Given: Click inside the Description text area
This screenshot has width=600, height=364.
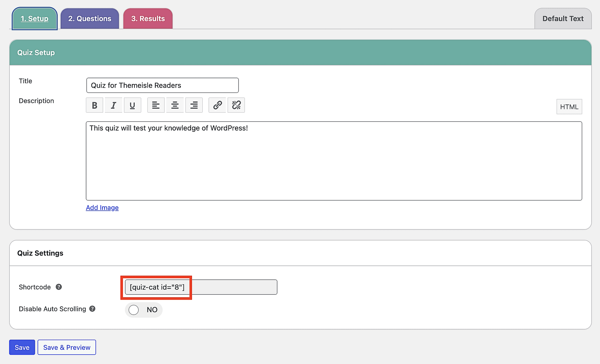Looking at the screenshot, I should click(334, 161).
